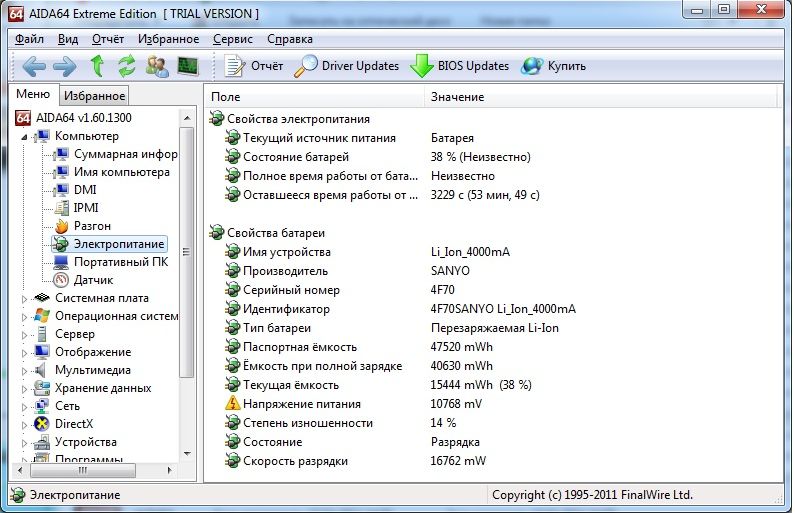The image size is (795, 513).
Task: Select the IPMI tree item
Action: point(86,208)
